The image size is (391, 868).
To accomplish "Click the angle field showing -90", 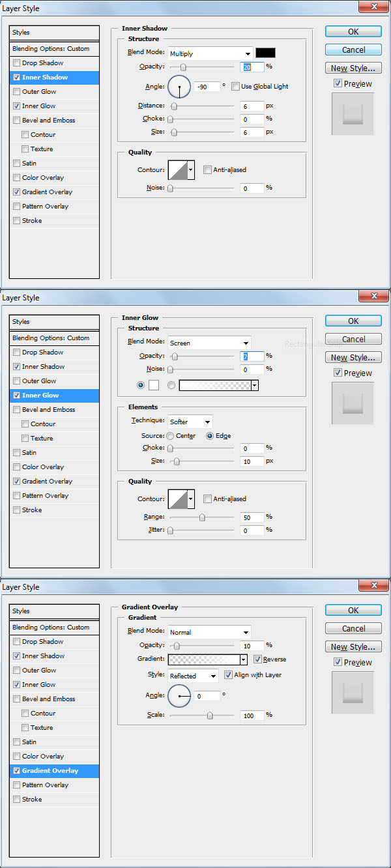I will (x=207, y=87).
